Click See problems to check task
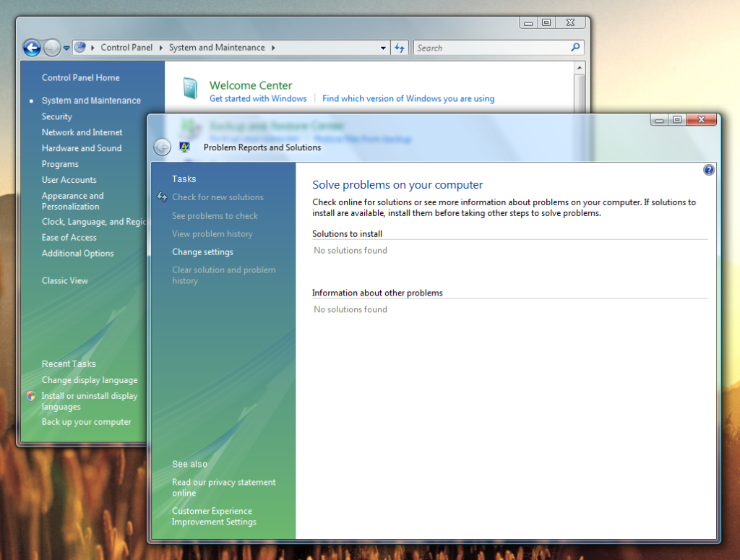 pos(215,216)
